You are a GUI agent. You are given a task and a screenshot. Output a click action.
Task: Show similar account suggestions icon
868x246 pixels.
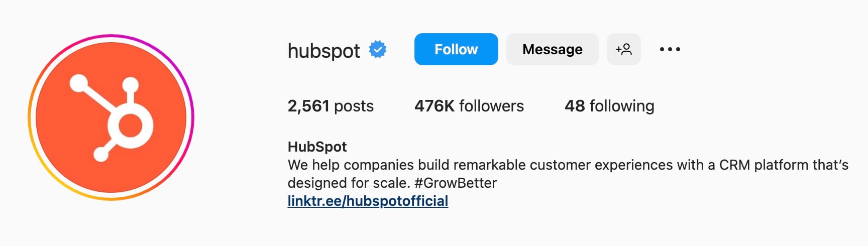(x=623, y=49)
